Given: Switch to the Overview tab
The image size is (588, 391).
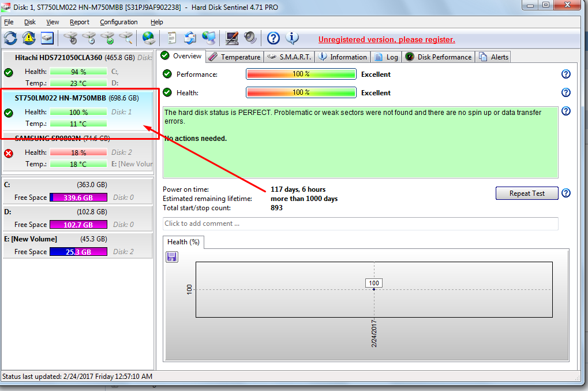Looking at the screenshot, I should (182, 56).
